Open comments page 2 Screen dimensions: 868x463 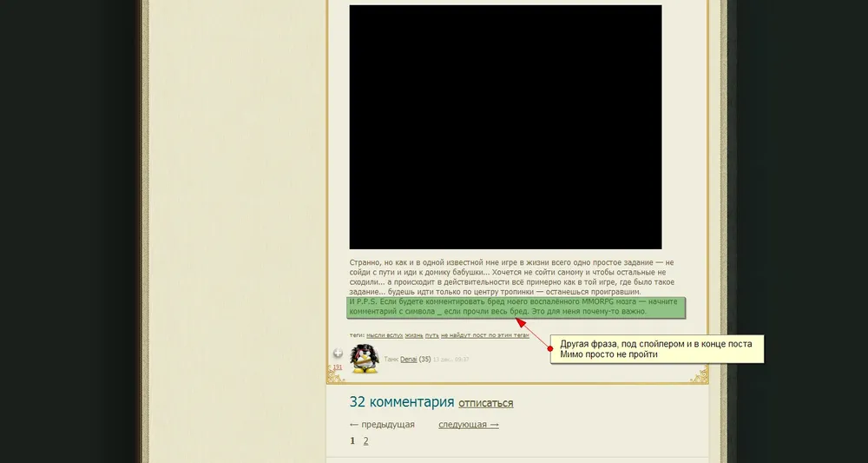[366, 441]
